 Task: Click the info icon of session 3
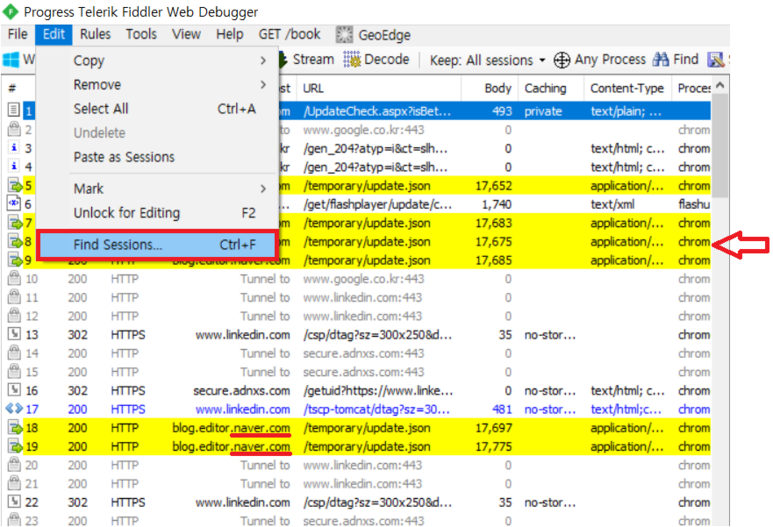pos(14,148)
